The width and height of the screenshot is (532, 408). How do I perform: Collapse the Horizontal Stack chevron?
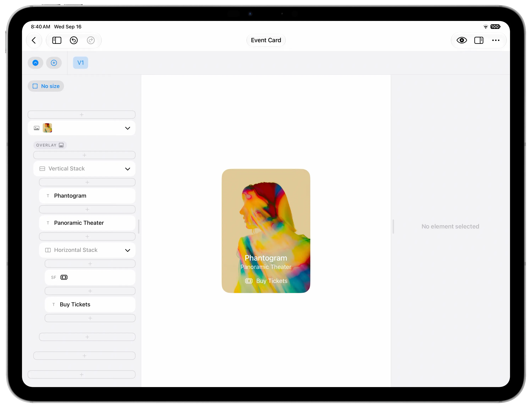pyautogui.click(x=128, y=250)
